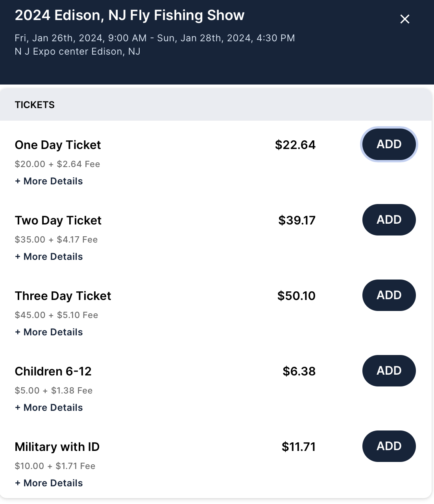Click the Three Day Ticket title

point(63,296)
